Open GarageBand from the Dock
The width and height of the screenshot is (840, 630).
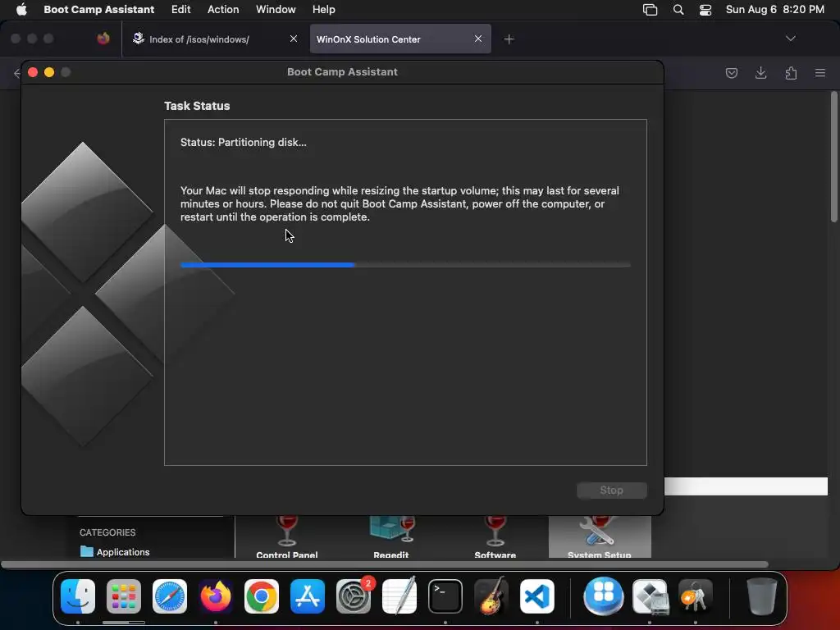click(491, 596)
